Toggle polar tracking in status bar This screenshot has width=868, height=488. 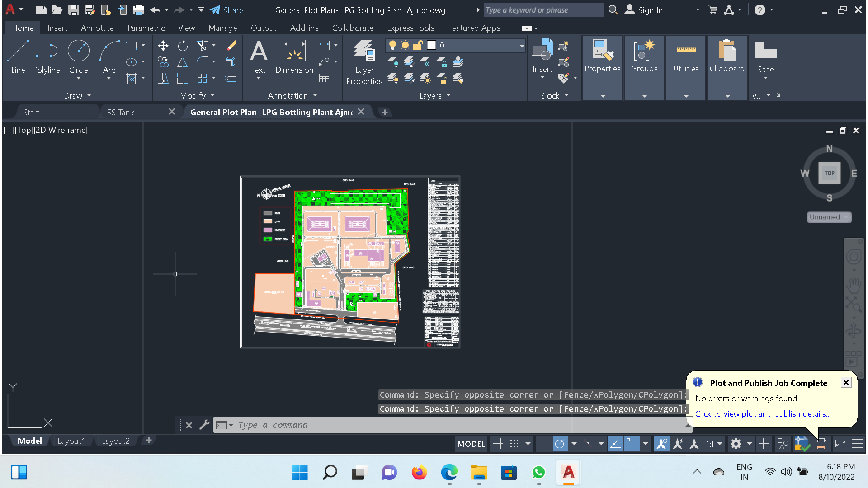tap(560, 444)
